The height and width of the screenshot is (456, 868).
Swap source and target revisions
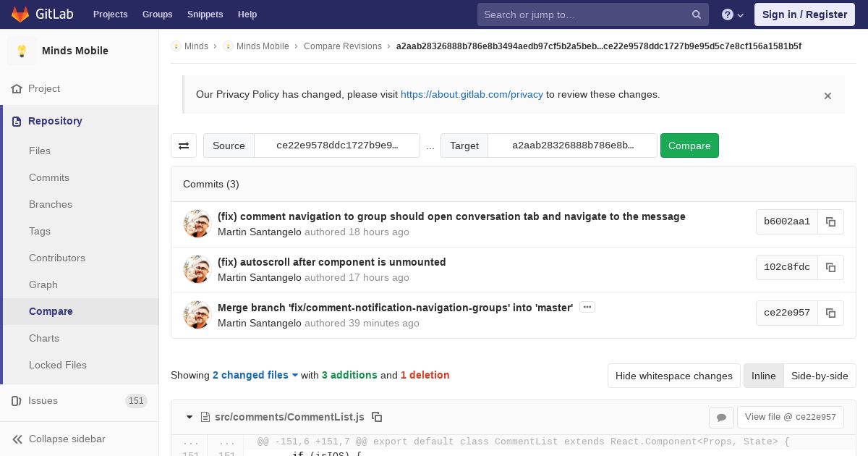pyautogui.click(x=184, y=145)
